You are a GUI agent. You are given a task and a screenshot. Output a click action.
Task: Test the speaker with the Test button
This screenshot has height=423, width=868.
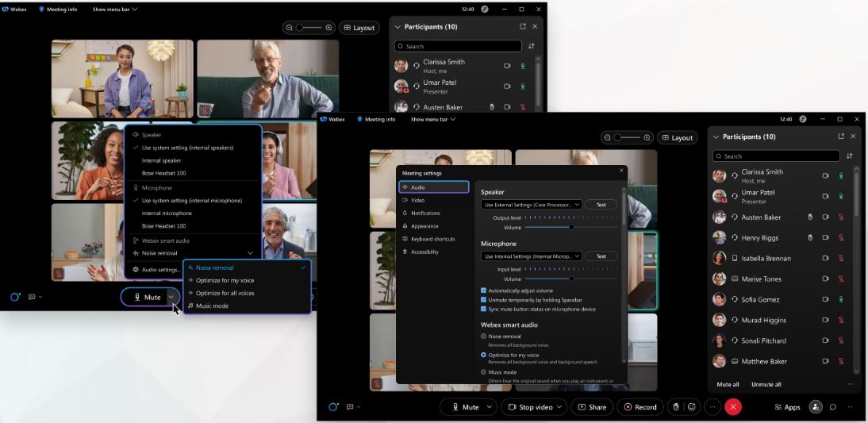601,205
